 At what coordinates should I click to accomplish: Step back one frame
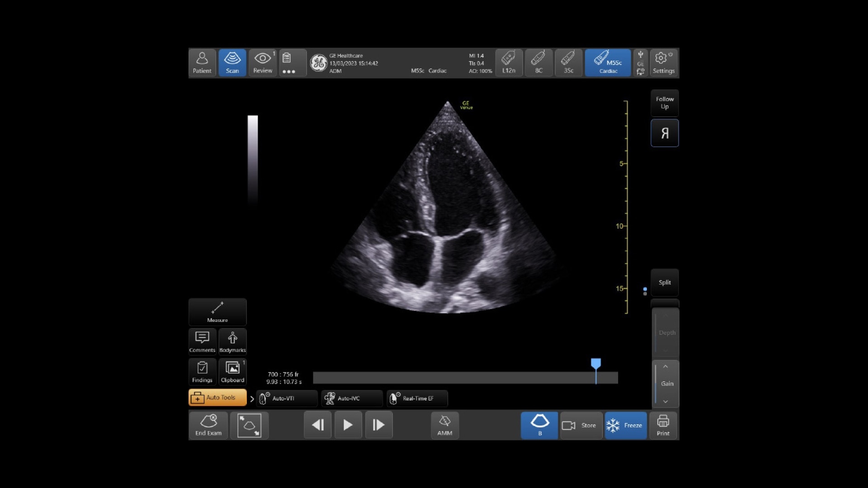coord(318,425)
